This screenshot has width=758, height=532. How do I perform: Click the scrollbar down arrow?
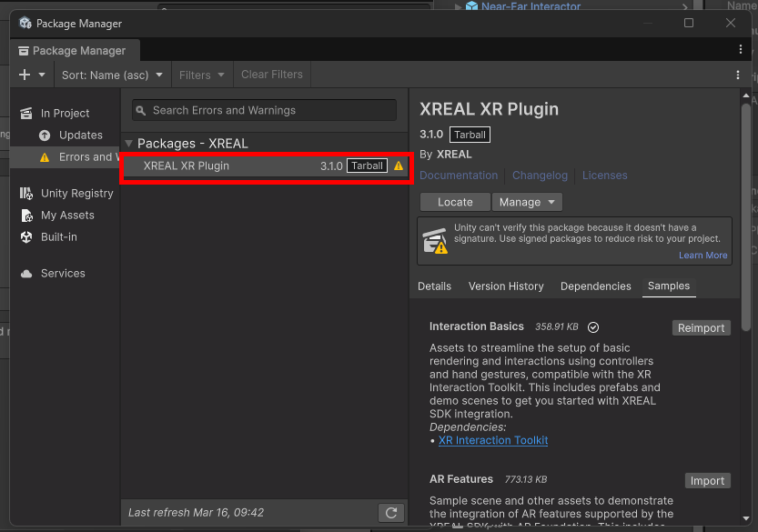(746, 518)
